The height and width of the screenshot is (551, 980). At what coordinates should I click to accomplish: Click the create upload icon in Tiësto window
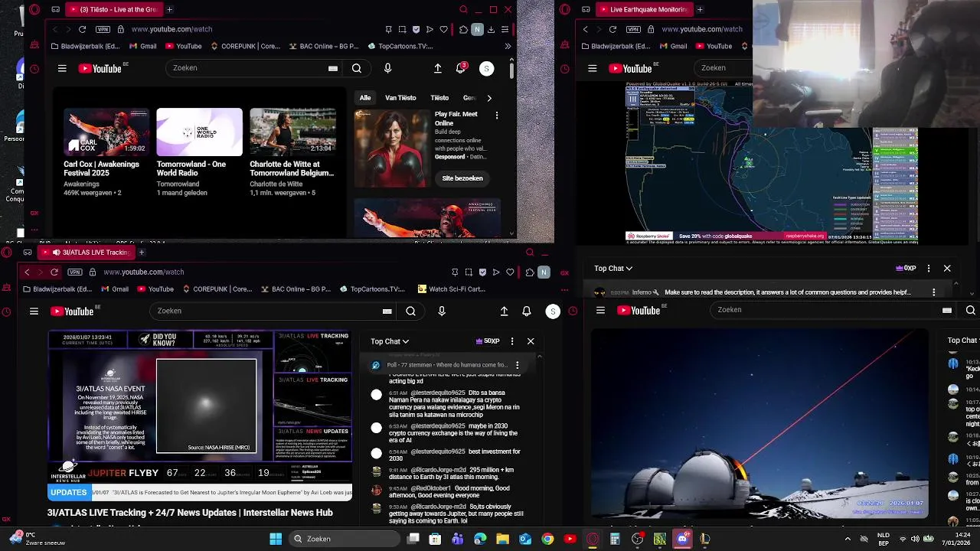438,68
